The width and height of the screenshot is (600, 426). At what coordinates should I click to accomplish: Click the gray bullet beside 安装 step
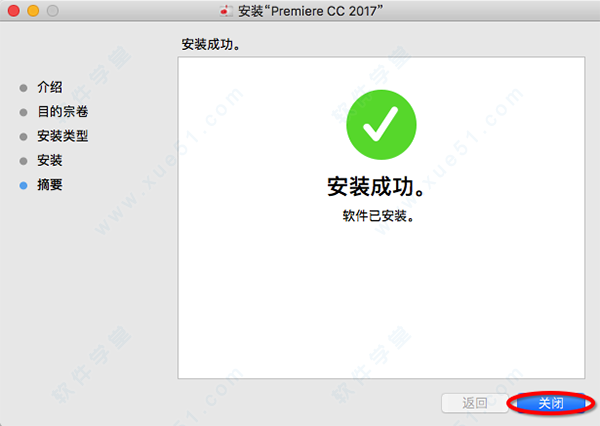(23, 161)
